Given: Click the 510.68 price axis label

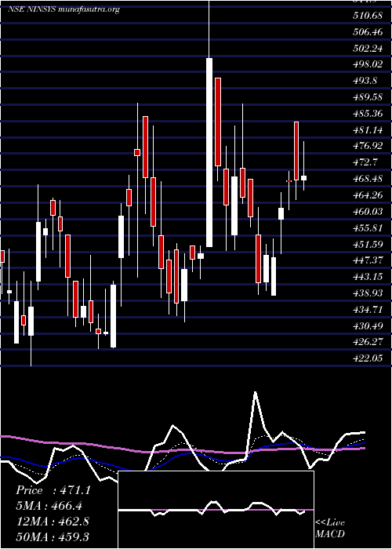Looking at the screenshot, I should point(367,16).
